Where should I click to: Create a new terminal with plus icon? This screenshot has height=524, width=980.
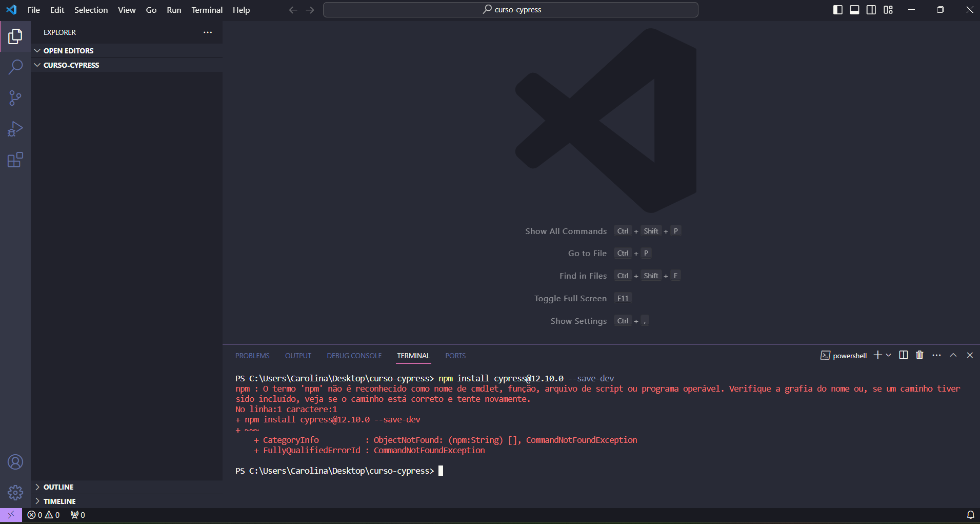pos(878,355)
